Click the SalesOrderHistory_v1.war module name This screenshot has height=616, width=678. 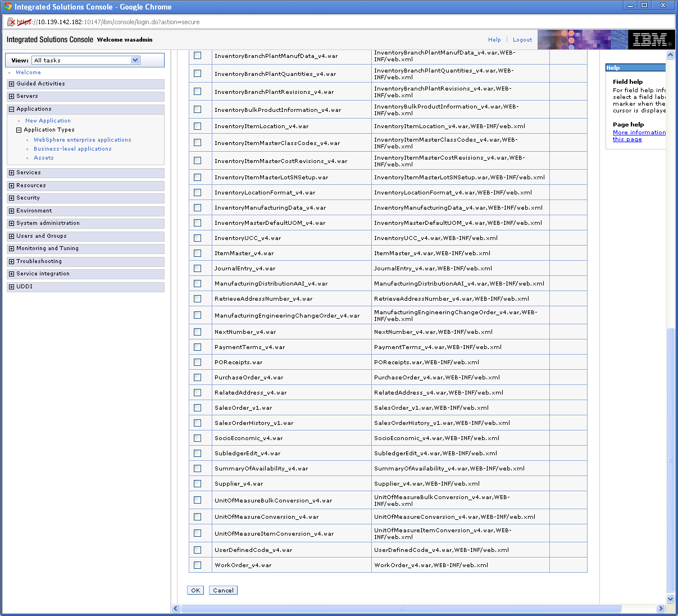(x=254, y=423)
